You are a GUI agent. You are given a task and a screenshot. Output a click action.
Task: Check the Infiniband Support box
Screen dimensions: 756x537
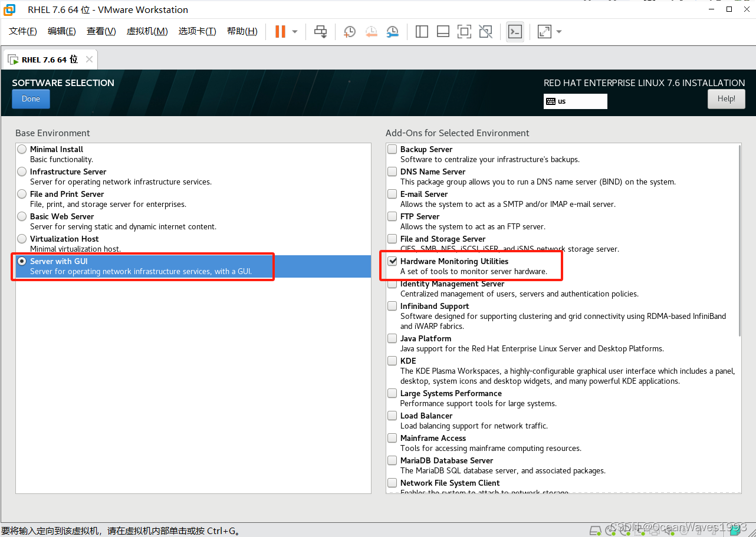(x=392, y=306)
